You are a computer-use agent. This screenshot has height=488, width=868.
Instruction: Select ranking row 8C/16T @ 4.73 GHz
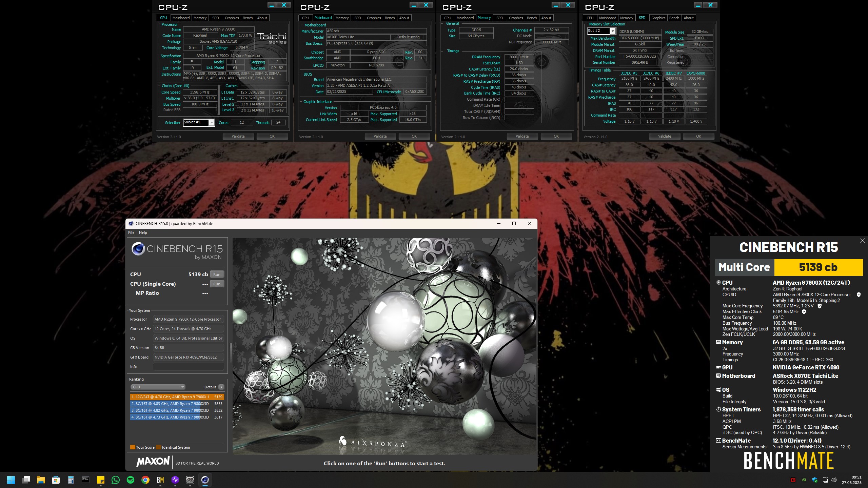[177, 417]
